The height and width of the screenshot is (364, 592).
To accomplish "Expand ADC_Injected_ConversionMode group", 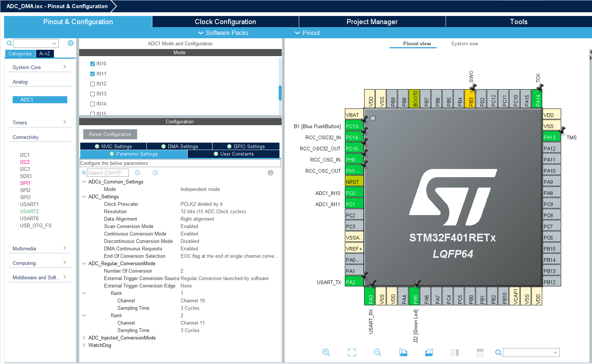I will click(84, 338).
